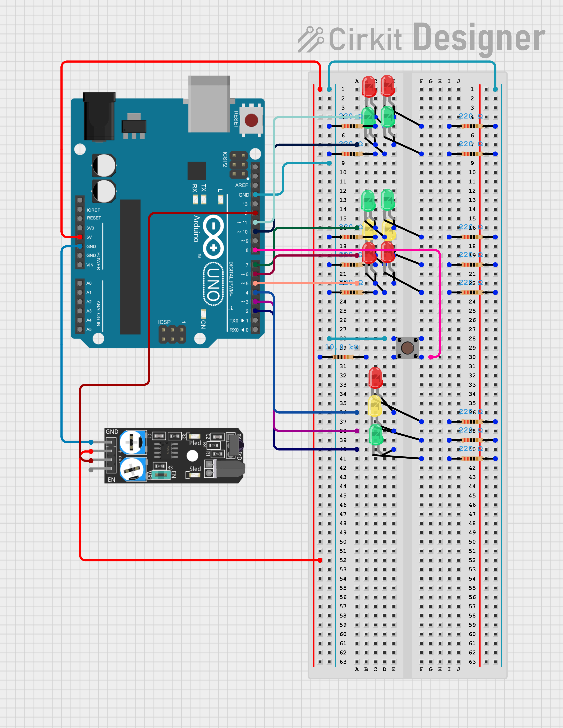The height and width of the screenshot is (728, 563).
Task: Select the left yellow LED near row 16
Action: click(369, 230)
